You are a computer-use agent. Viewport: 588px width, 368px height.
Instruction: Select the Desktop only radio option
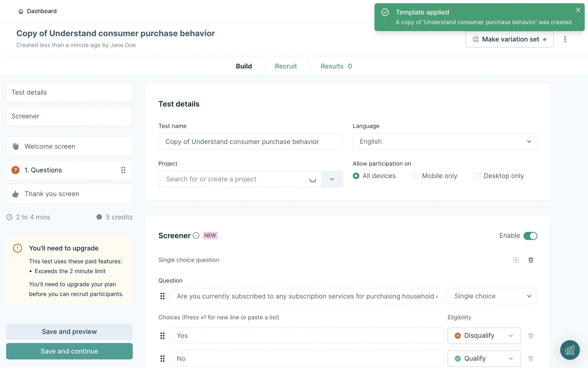click(x=477, y=176)
